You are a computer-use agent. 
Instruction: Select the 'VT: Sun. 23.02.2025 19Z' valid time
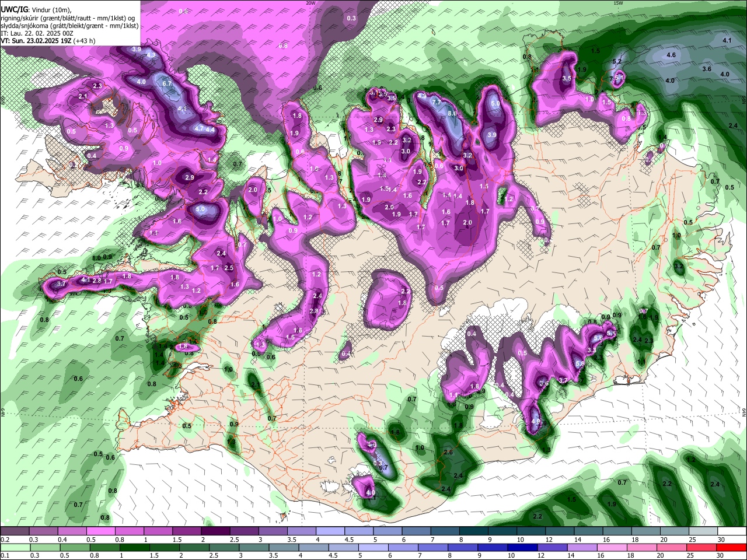pos(36,41)
